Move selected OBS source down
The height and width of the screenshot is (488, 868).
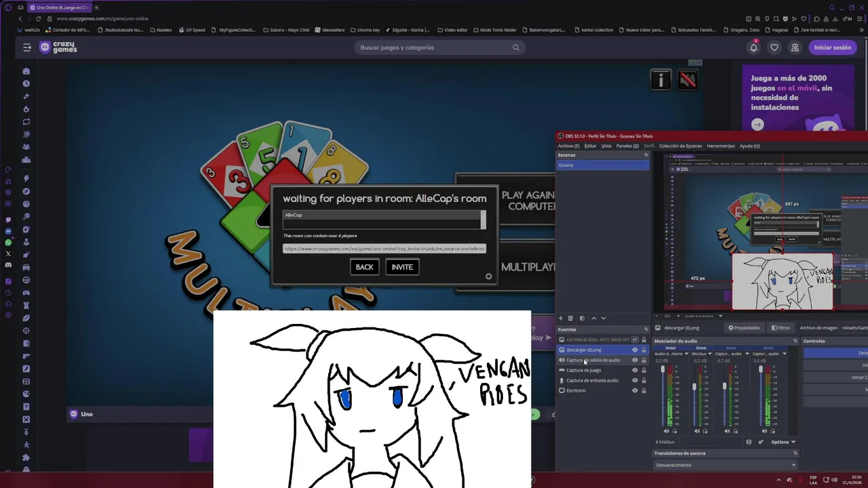click(604, 318)
